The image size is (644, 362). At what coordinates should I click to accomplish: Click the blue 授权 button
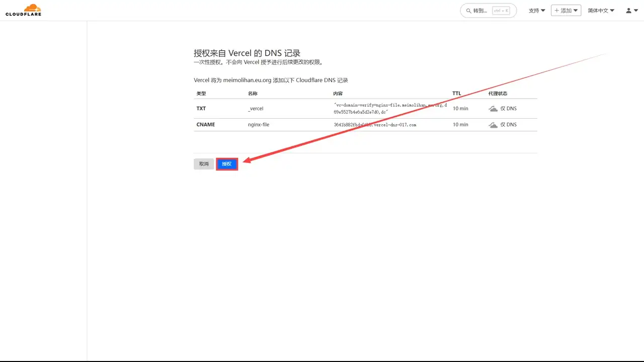[227, 164]
